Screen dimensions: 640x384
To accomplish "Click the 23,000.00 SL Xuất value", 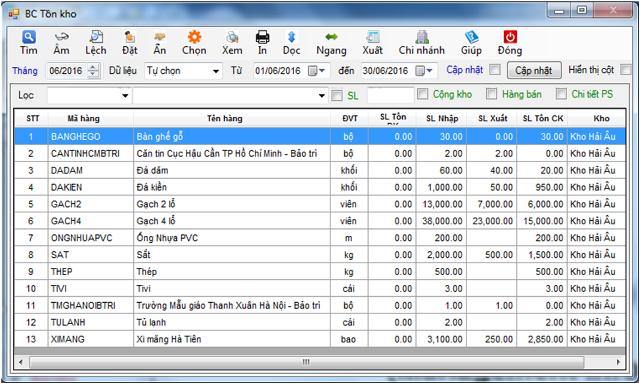I will pos(493,221).
